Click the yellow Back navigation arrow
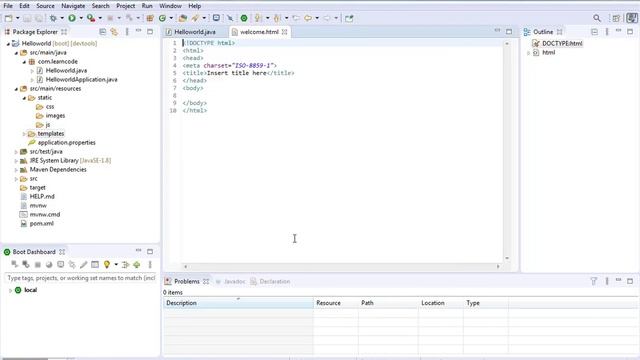The height and width of the screenshot is (360, 640). (308, 18)
